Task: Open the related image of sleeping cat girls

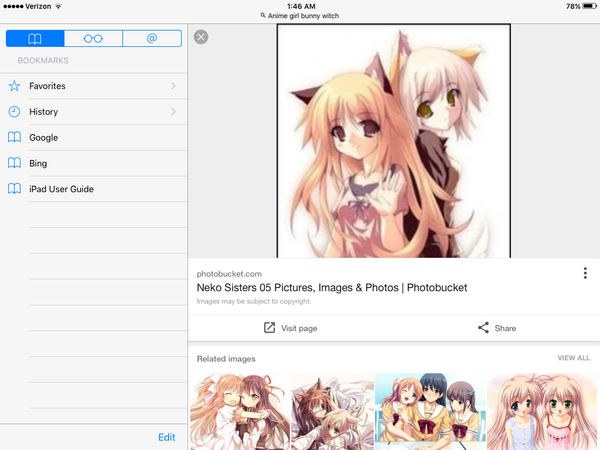Action: (333, 412)
